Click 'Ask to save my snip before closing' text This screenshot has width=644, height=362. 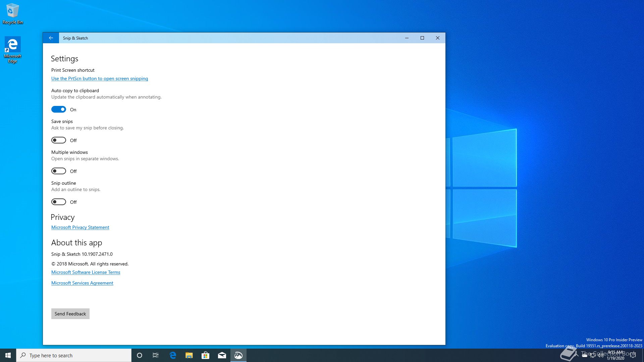(x=88, y=128)
